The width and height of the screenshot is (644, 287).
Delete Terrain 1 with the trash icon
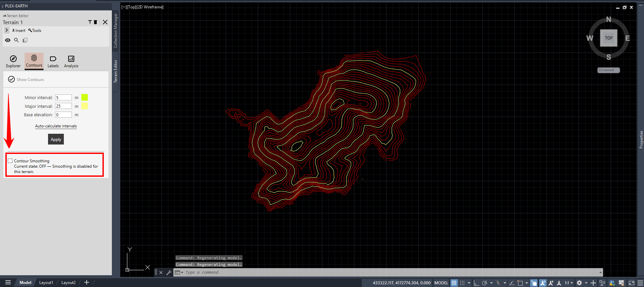coord(95,22)
